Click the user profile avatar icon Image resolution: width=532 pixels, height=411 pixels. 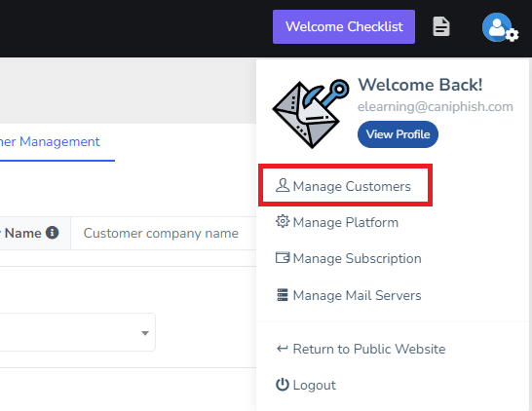point(500,27)
